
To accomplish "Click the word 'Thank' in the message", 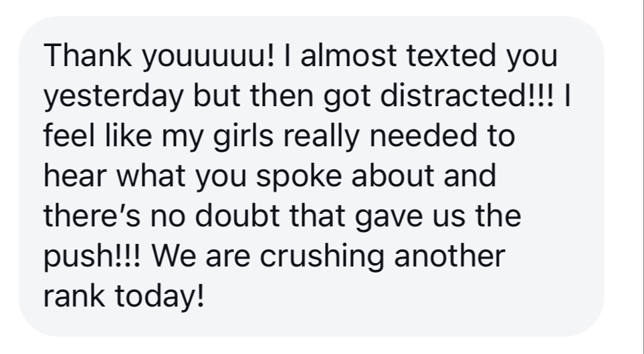I will [x=88, y=55].
